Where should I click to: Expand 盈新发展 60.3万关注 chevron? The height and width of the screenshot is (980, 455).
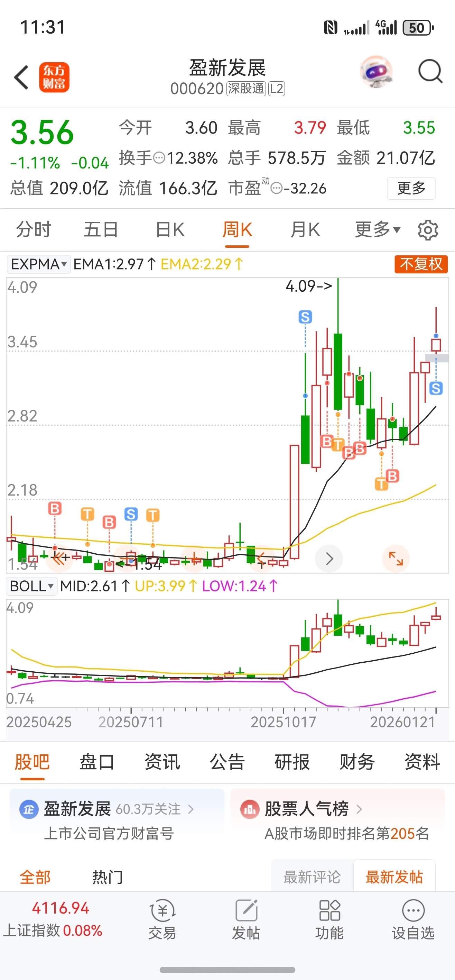click(x=191, y=809)
